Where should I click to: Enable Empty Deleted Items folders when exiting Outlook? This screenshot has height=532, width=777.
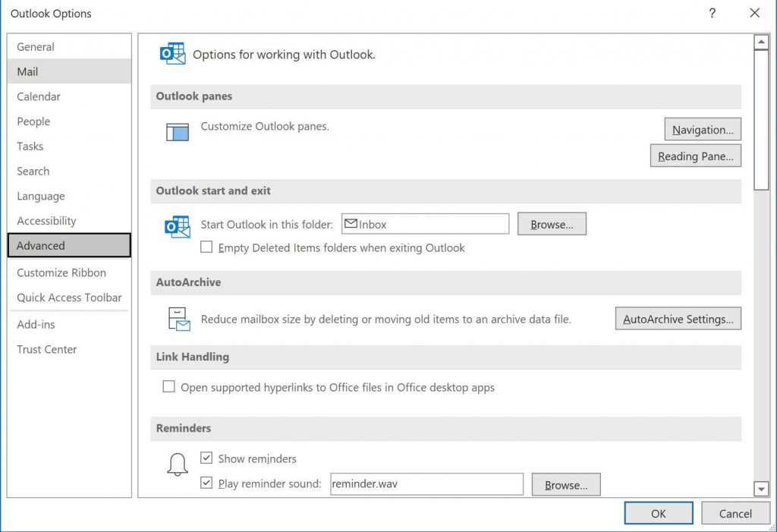(206, 247)
